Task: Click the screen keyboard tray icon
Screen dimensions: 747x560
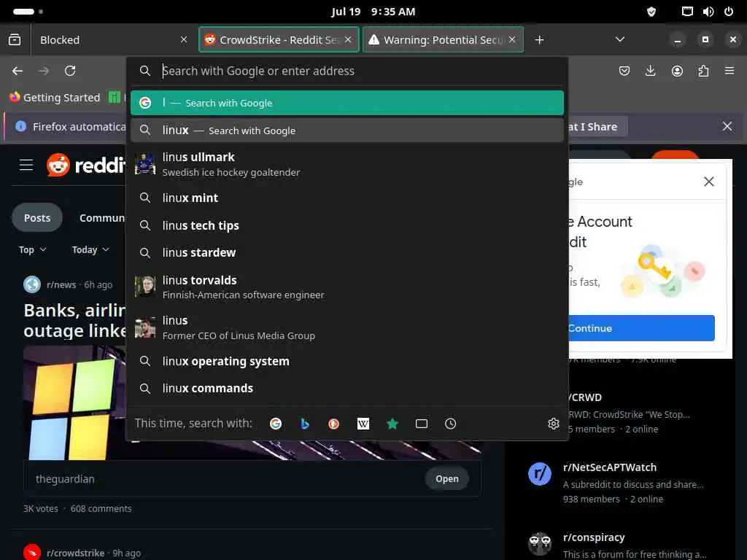Action: coord(687,12)
